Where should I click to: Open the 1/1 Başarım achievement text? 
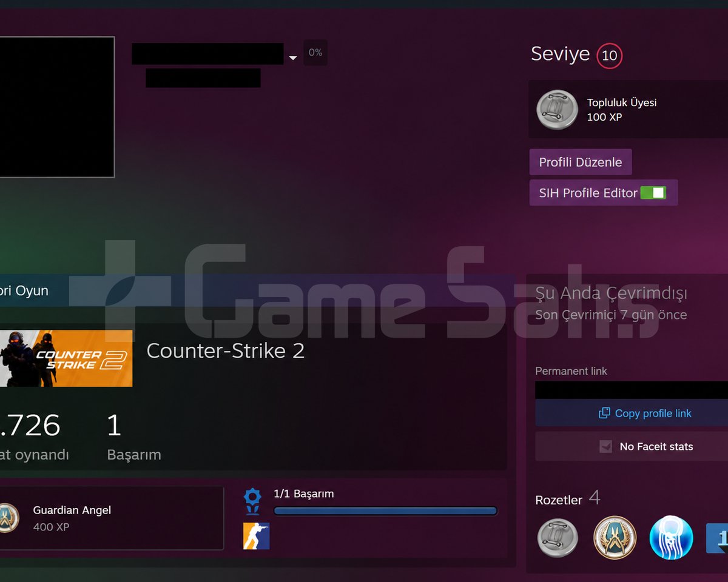click(303, 494)
